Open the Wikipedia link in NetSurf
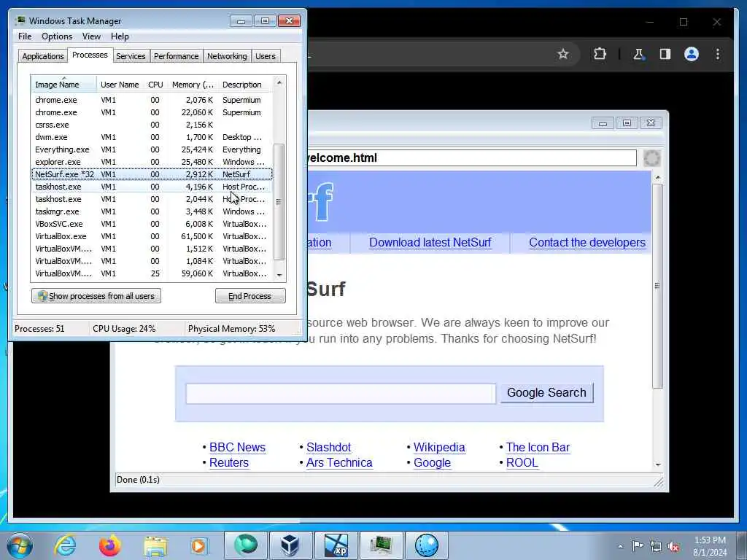 439,447
